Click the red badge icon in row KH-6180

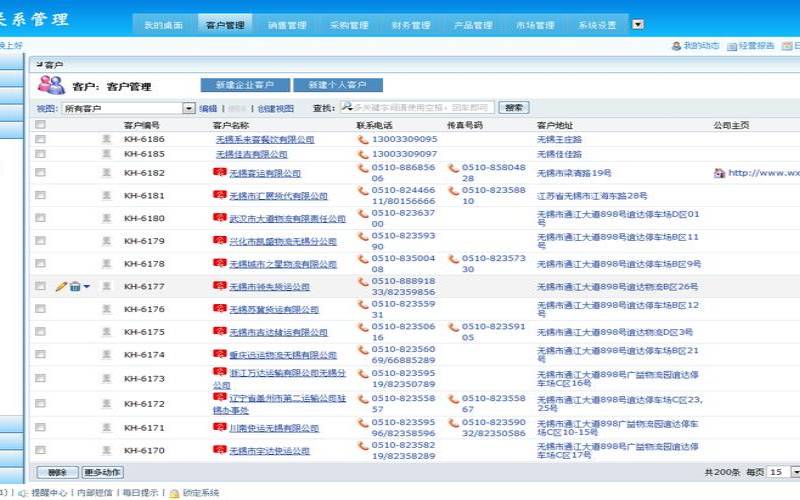pyautogui.click(x=219, y=218)
